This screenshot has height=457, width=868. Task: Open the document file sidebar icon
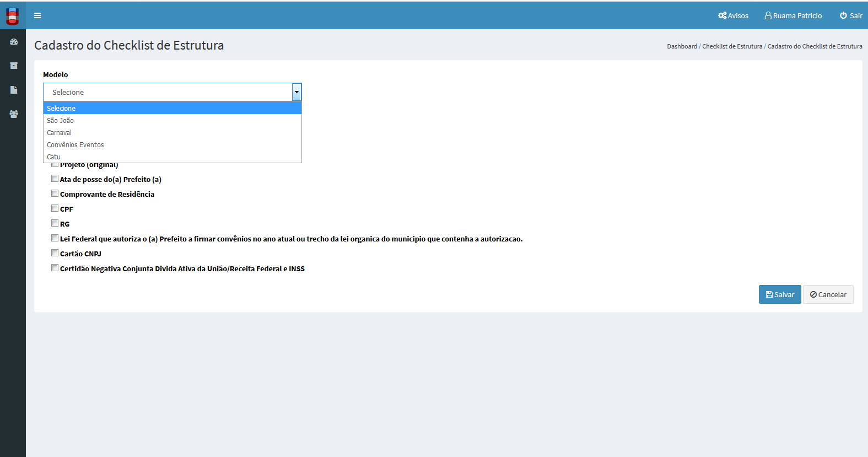point(14,90)
